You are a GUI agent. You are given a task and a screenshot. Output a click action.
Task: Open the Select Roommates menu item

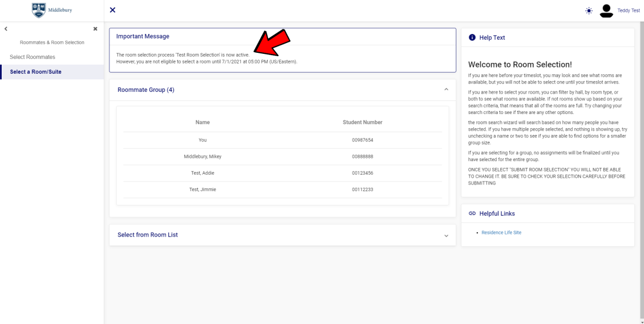(x=32, y=57)
